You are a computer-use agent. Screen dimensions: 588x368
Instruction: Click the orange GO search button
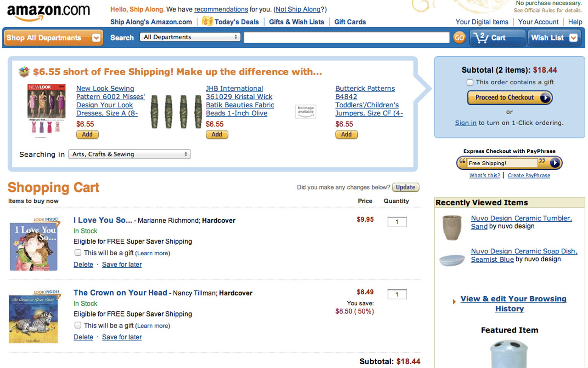point(459,38)
